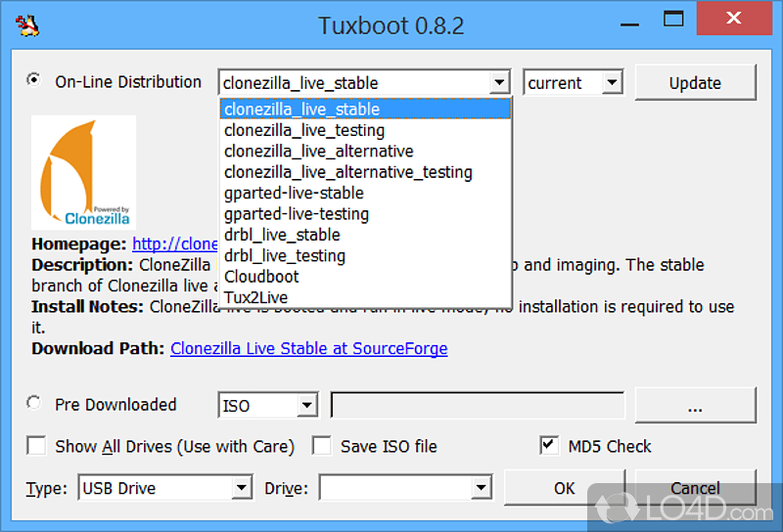
Task: Choose gparted-live-stable from the list
Action: tap(365, 193)
